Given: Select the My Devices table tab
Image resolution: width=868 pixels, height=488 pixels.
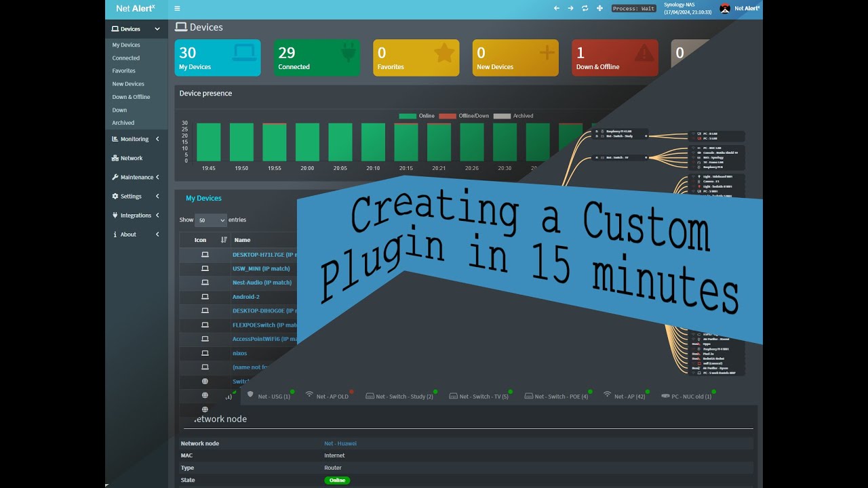Looking at the screenshot, I should tap(203, 198).
